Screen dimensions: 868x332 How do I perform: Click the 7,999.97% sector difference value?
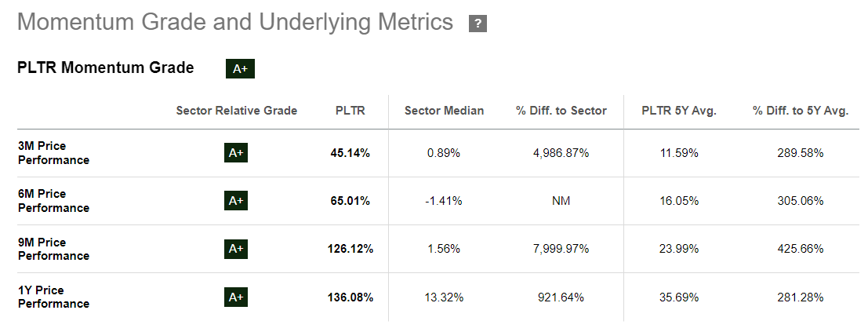(561, 249)
